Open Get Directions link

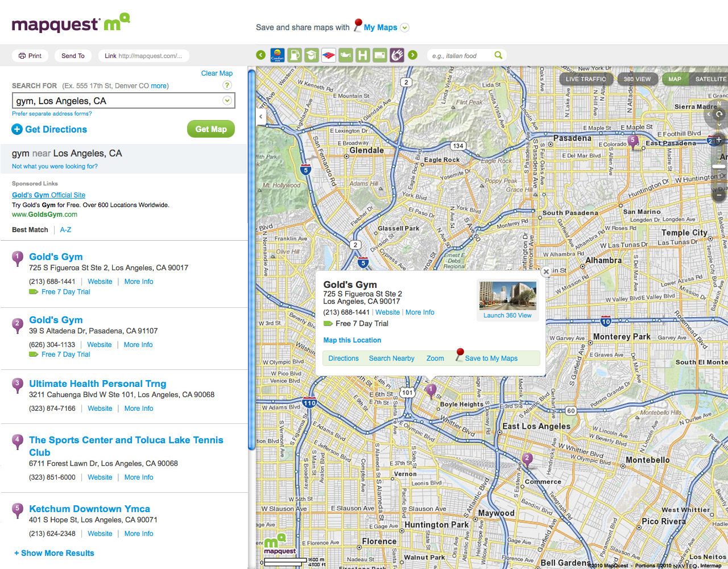(56, 129)
